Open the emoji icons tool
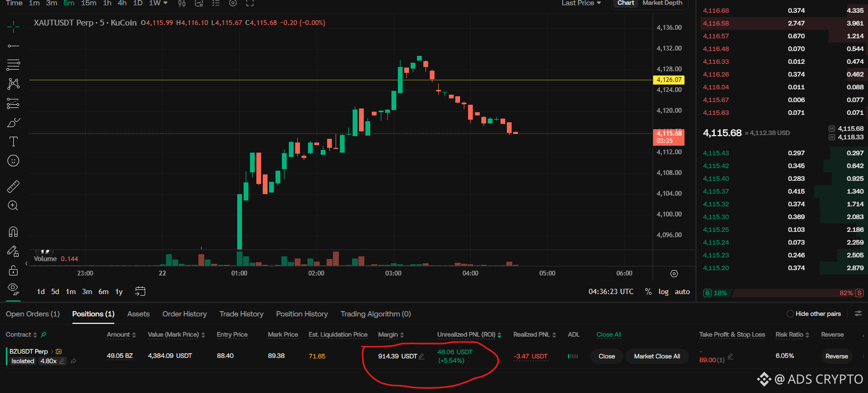This screenshot has width=868, height=393. (x=13, y=161)
